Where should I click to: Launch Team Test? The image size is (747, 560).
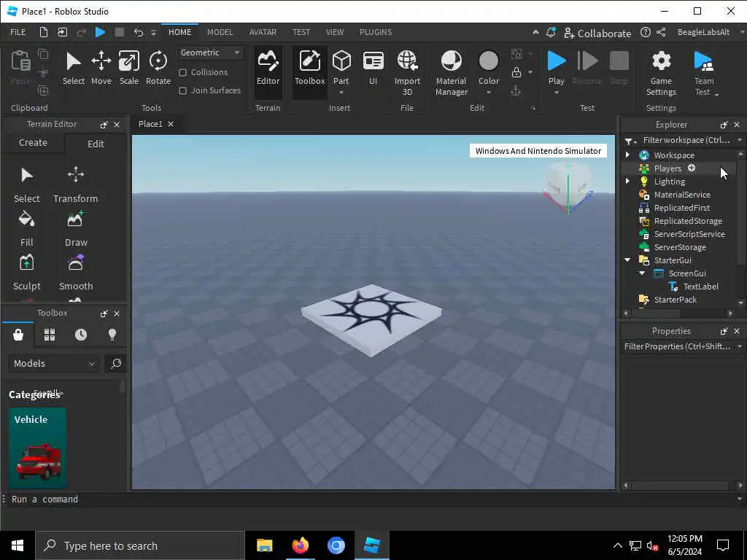coord(704,73)
